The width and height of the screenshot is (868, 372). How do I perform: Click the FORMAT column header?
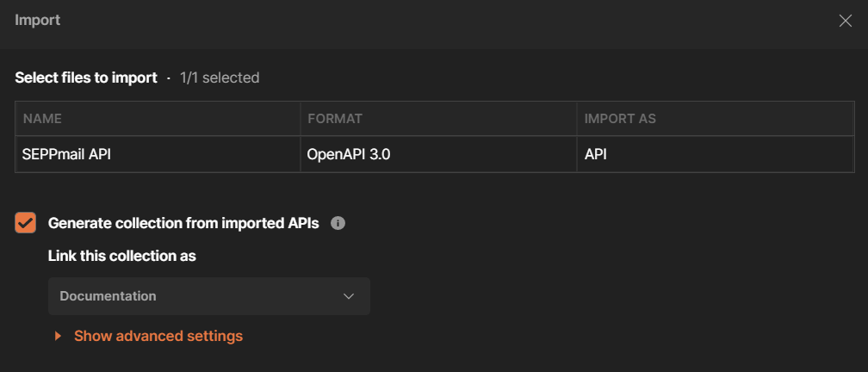point(334,119)
